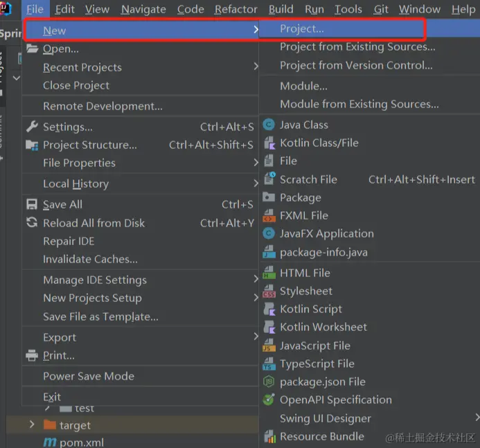
Task: Click the Maven pom.xml icon
Action: pos(50,442)
